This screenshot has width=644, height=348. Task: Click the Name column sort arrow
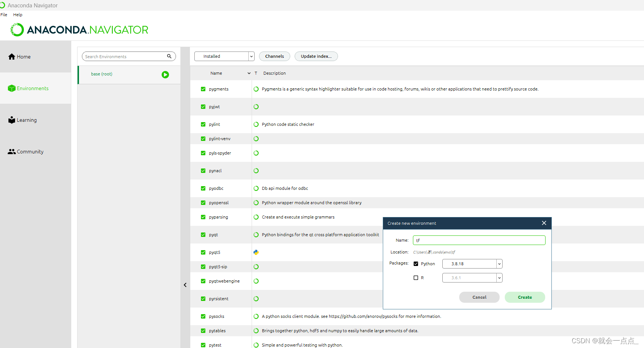[249, 73]
